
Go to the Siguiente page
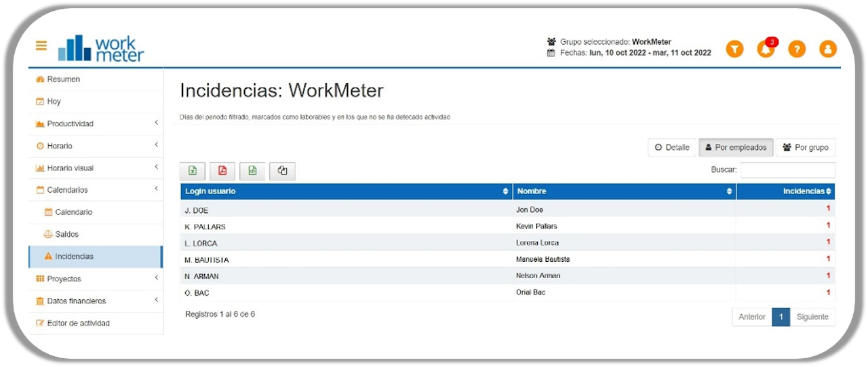[812, 317]
